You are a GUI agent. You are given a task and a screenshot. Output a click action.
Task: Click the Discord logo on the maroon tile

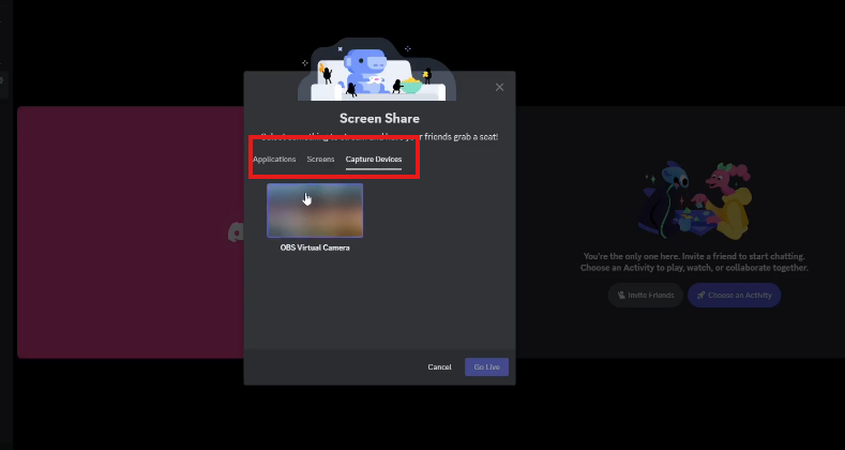pos(236,232)
